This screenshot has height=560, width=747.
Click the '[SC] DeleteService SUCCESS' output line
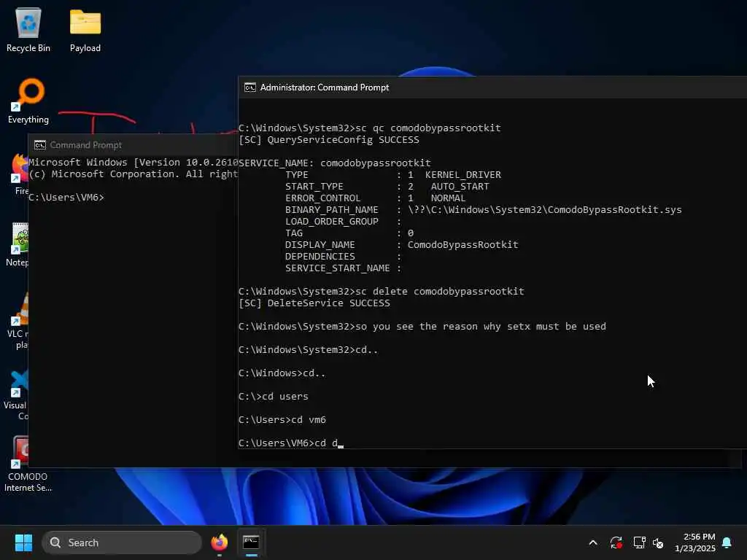tap(314, 303)
